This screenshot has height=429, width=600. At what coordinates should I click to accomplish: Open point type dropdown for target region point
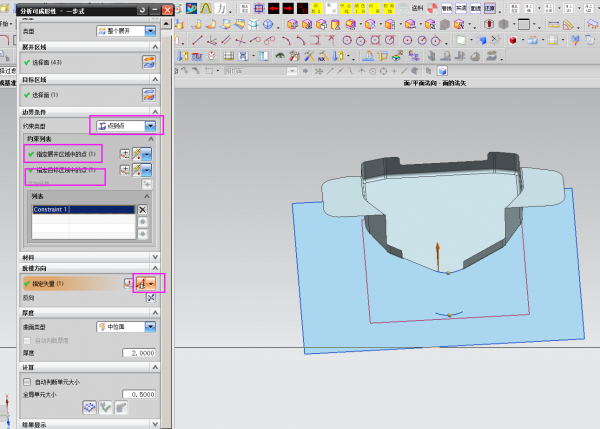coord(147,170)
